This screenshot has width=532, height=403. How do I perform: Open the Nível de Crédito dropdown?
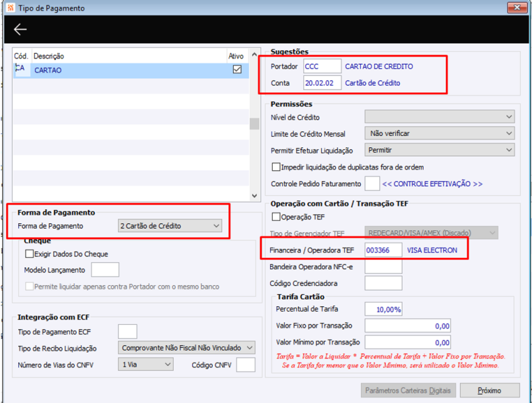pos(440,116)
